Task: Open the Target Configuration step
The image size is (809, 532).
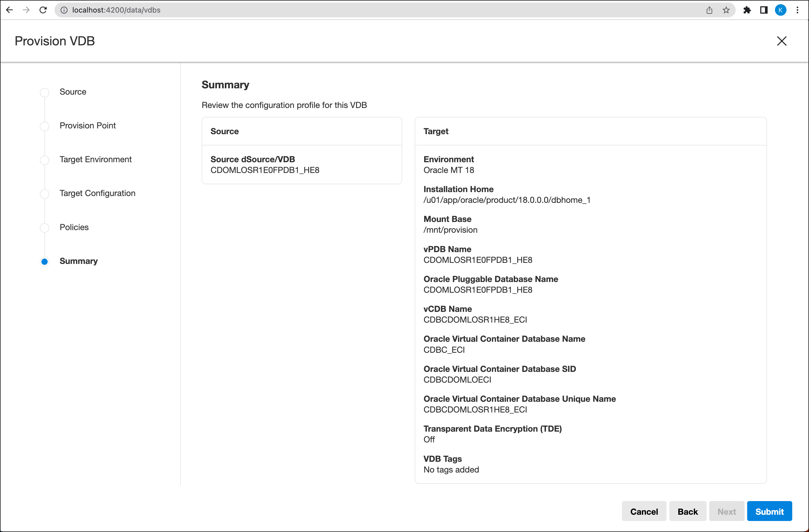Action: click(97, 193)
